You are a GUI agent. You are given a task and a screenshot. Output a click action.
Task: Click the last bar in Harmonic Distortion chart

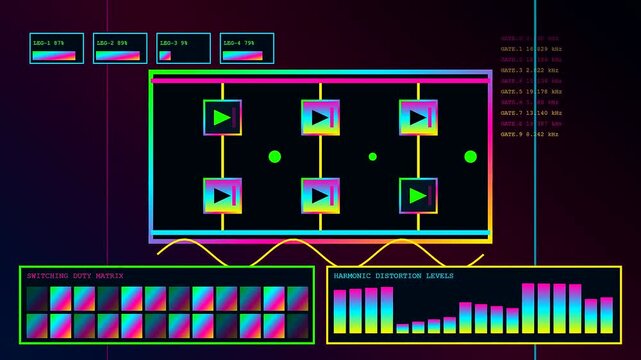(x=607, y=315)
